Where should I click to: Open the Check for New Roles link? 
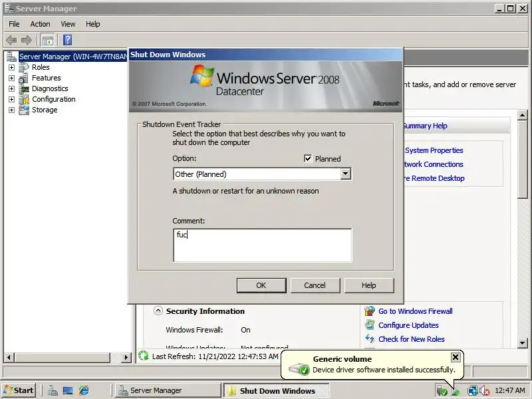click(x=411, y=339)
